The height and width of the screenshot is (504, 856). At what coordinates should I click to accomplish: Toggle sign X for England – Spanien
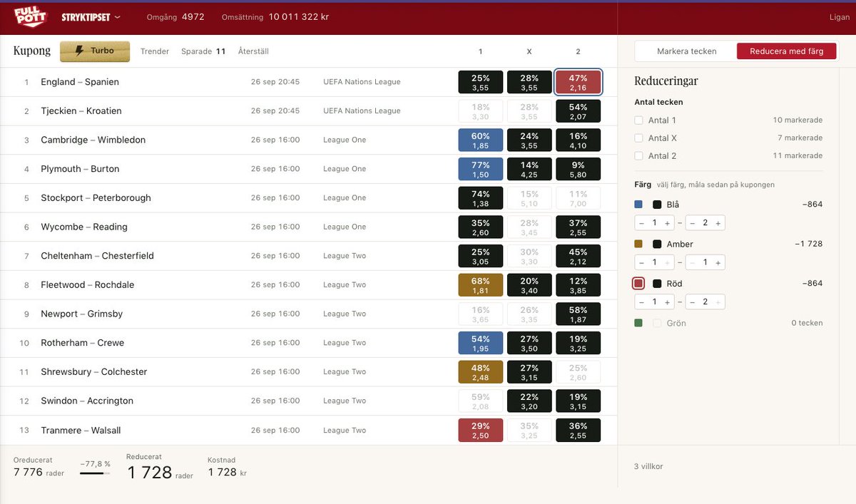click(x=529, y=82)
